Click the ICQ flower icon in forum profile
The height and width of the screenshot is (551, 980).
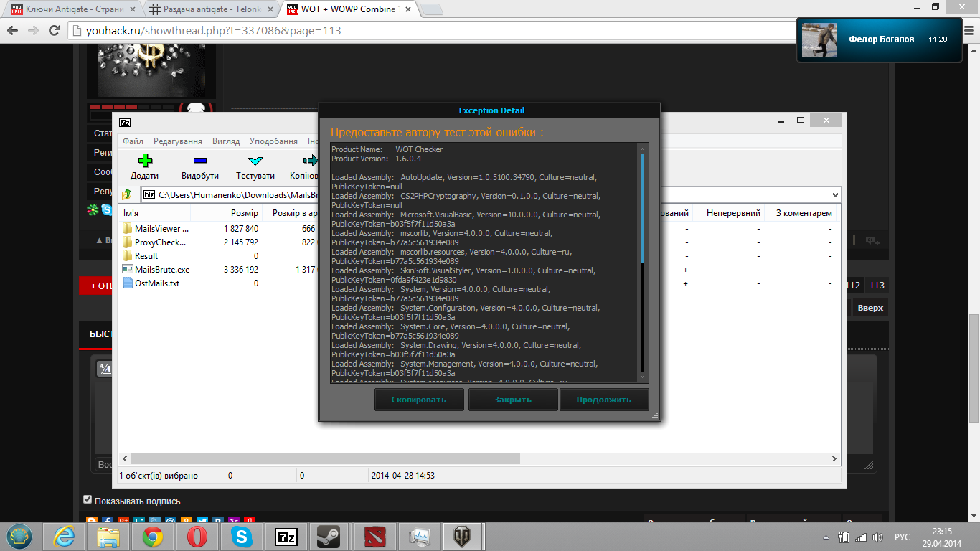tap(92, 209)
